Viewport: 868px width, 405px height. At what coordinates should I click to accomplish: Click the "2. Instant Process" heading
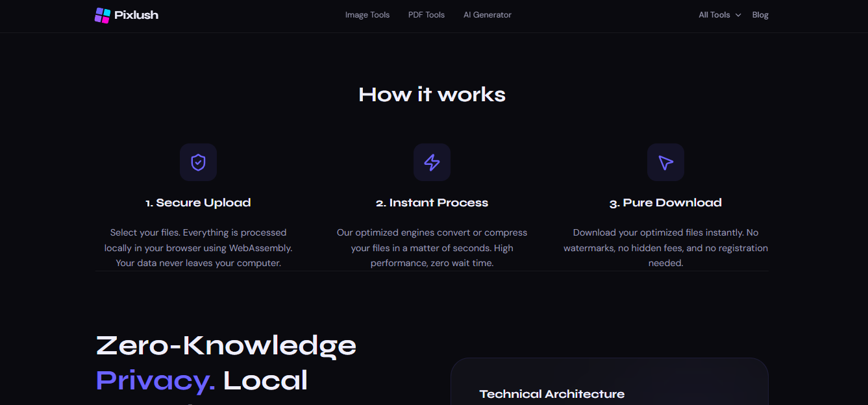[x=432, y=202]
